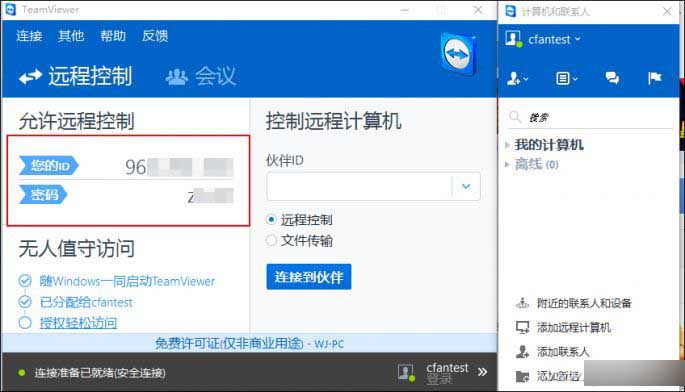
Task: Click the contacts window title icon
Action: tap(510, 11)
